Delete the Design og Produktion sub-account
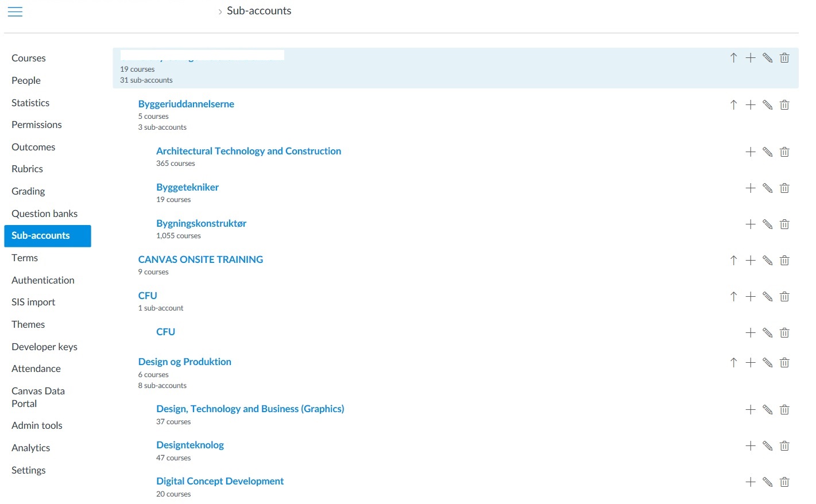Image resolution: width=816 pixels, height=504 pixels. [784, 363]
